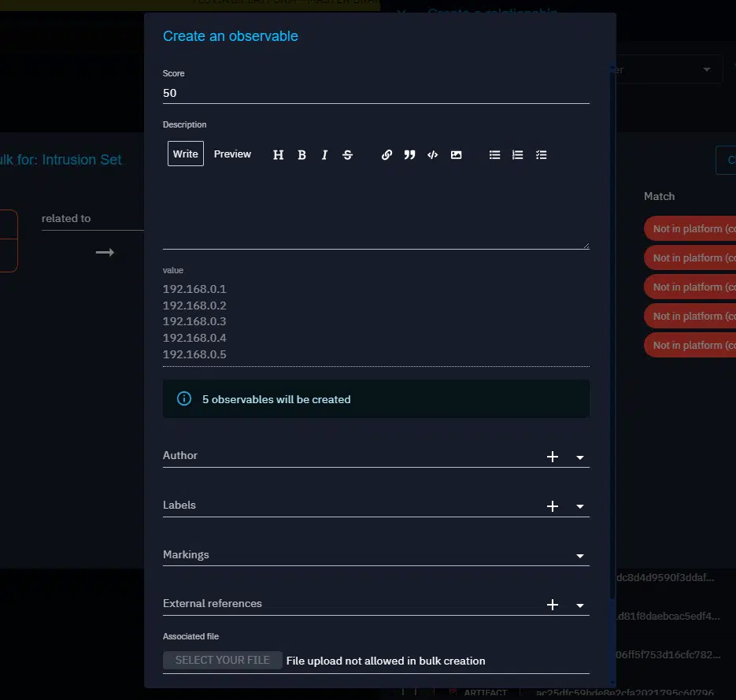736x700 pixels.
Task: Click the plus icon beside Labels
Action: 553,506
